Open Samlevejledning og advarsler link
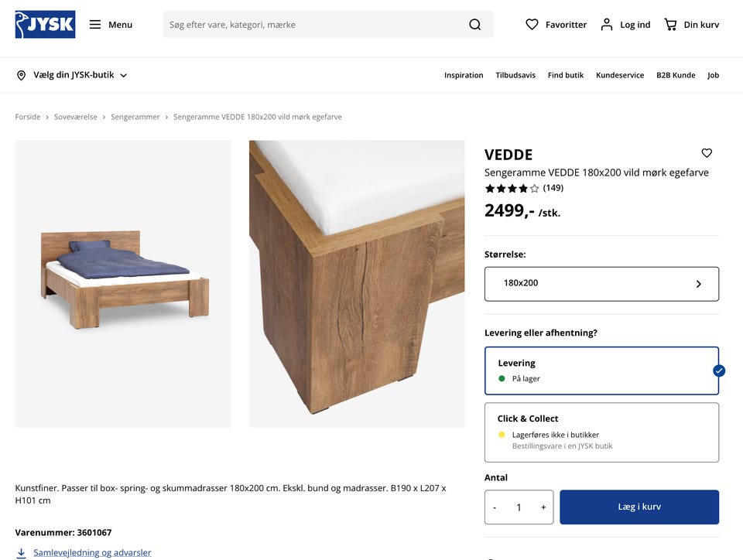 pos(92,553)
